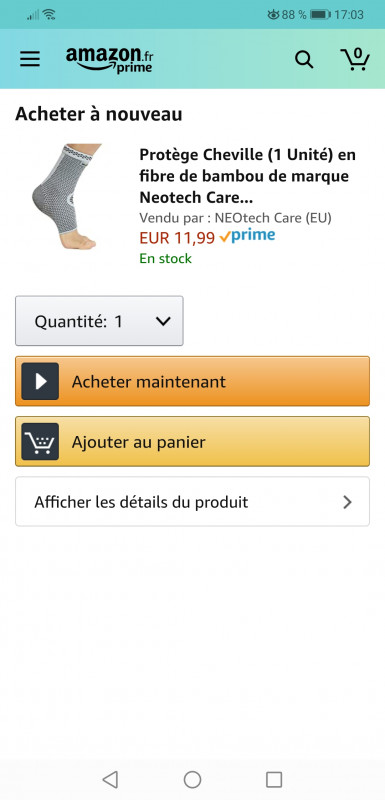Open the hamburger navigation menu

pos(30,59)
